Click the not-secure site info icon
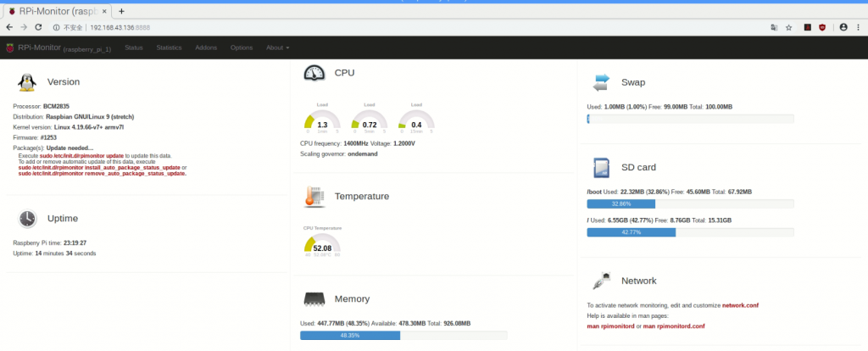The image size is (868, 351). (56, 27)
